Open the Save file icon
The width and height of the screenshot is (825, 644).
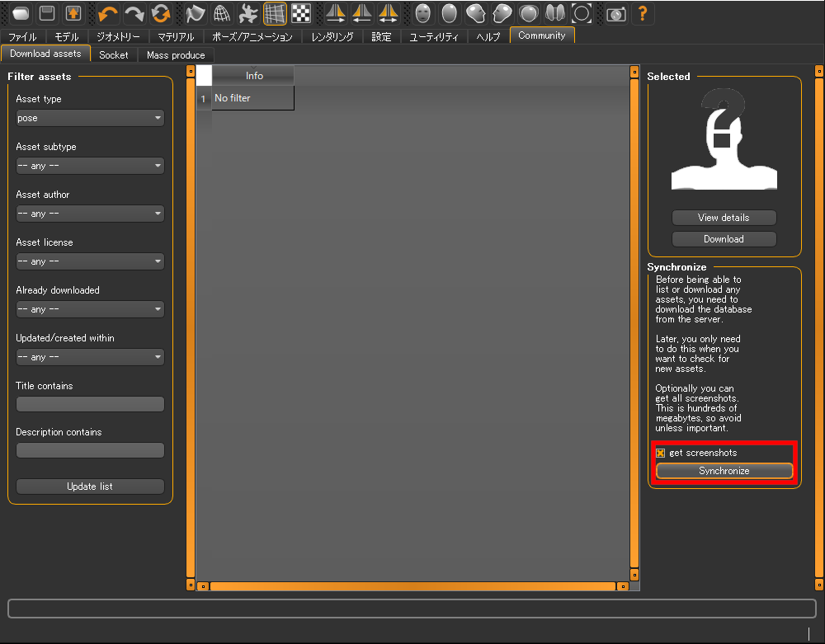(46, 12)
